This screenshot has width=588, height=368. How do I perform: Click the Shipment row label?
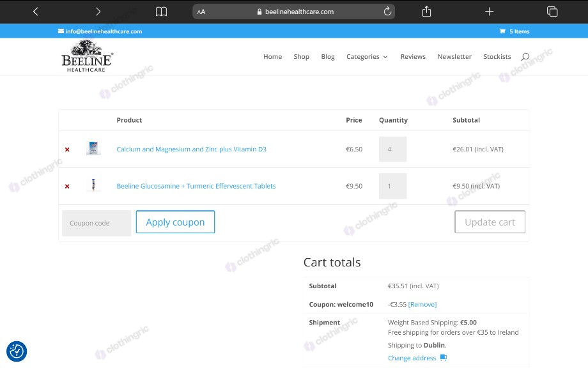[325, 322]
